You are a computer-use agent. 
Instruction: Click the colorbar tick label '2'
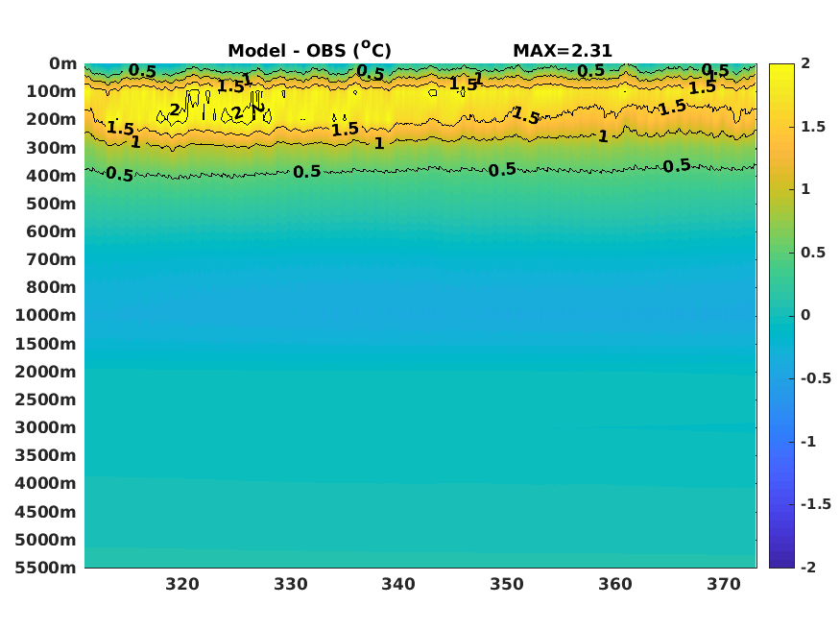805,63
